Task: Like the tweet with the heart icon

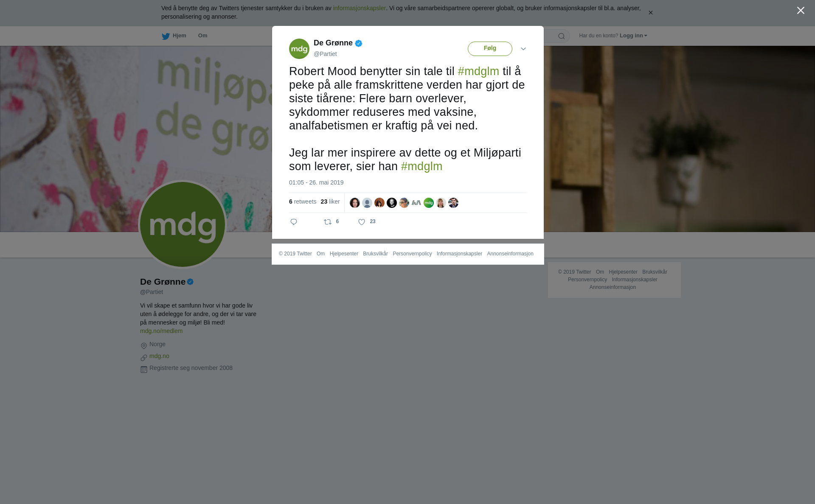Action: point(362,222)
